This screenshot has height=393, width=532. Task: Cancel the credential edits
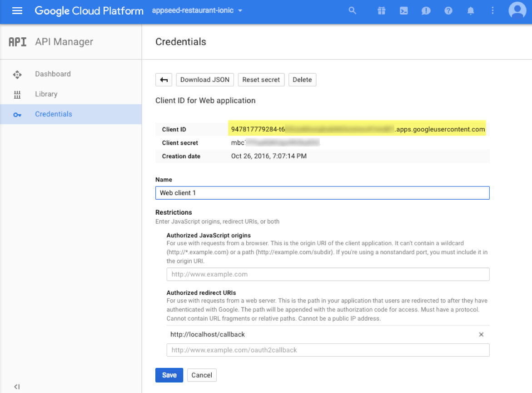click(x=202, y=375)
